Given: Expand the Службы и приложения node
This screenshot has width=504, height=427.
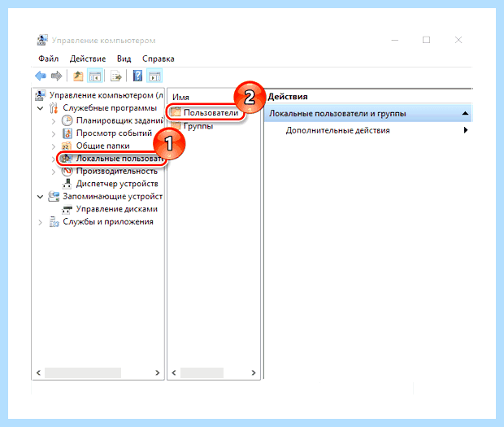Looking at the screenshot, I should tap(40, 222).
